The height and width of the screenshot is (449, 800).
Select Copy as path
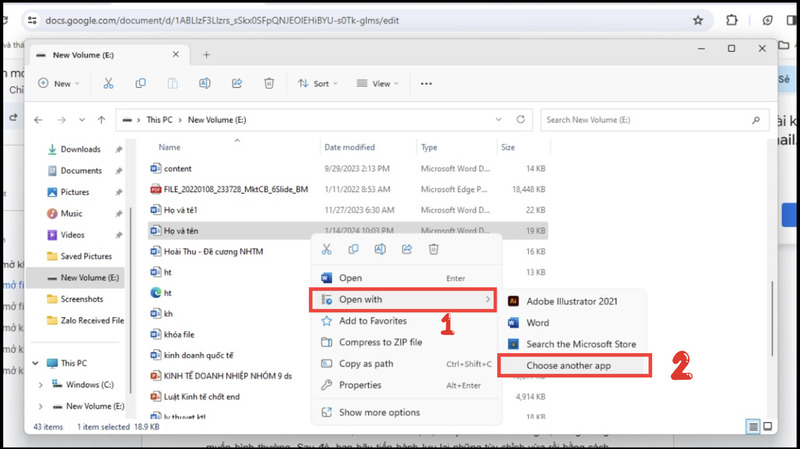tap(406, 364)
